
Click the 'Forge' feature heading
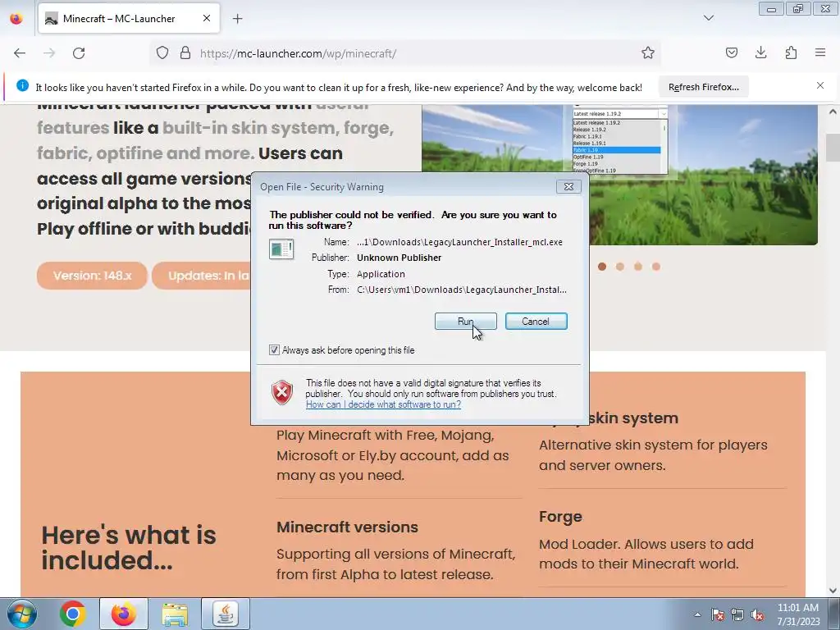(x=560, y=517)
